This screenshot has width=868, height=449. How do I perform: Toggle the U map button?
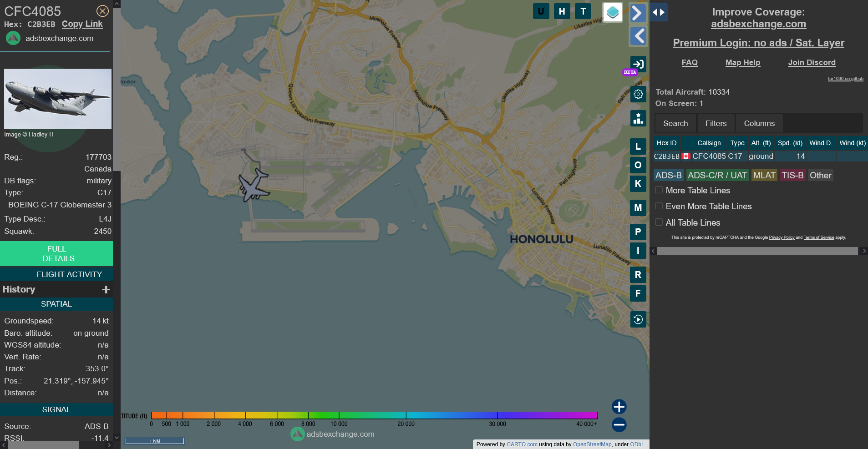coord(541,11)
